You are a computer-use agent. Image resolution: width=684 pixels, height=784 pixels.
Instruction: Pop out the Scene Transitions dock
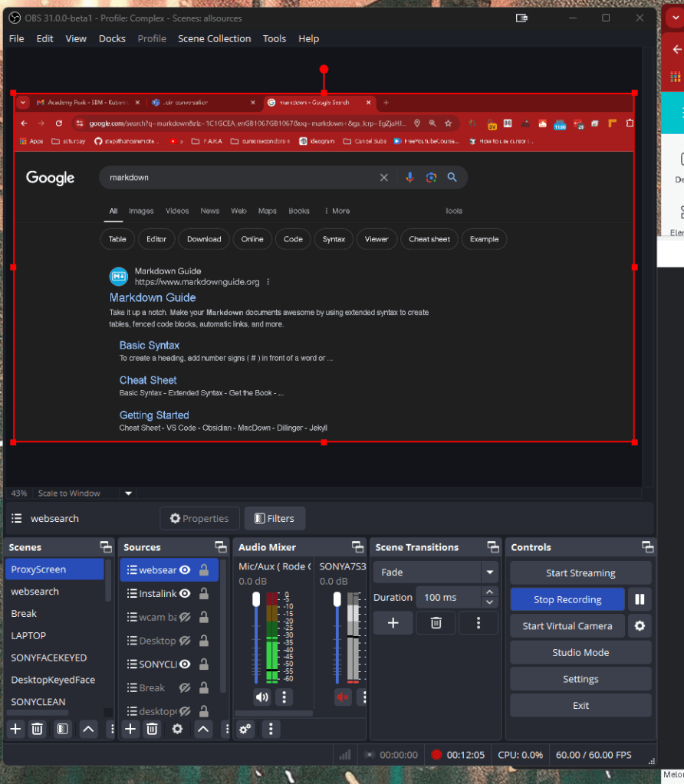coord(493,547)
